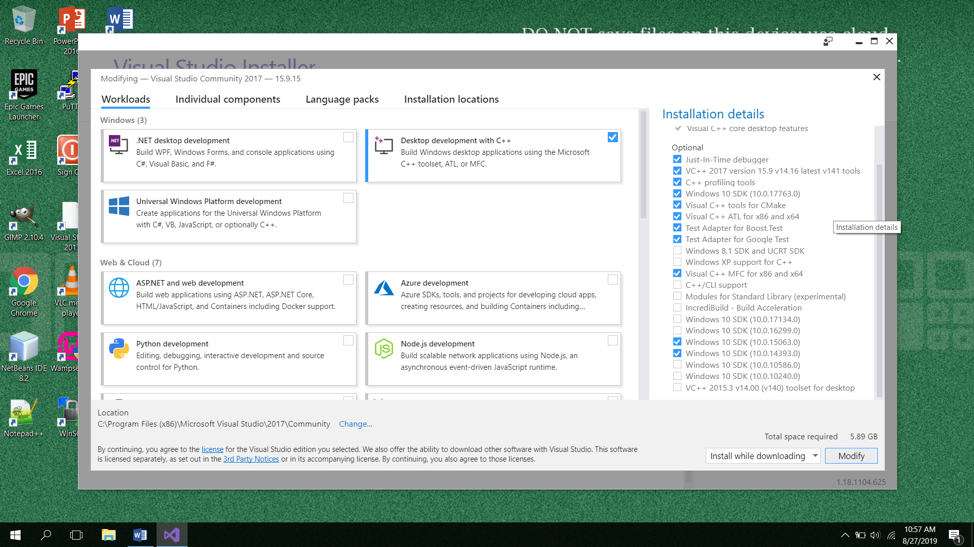Select the Google Chrome desktop icon

[x=24, y=292]
